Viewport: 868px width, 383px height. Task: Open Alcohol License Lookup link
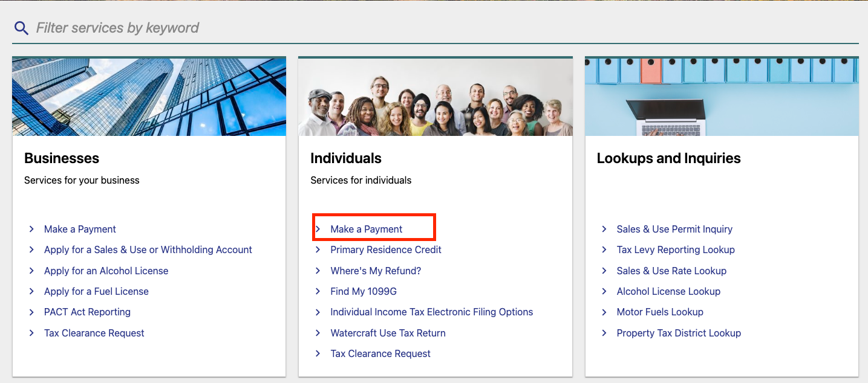click(x=668, y=291)
